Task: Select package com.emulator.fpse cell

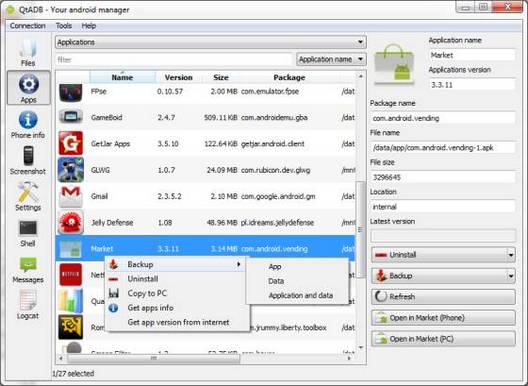Action: [x=270, y=91]
